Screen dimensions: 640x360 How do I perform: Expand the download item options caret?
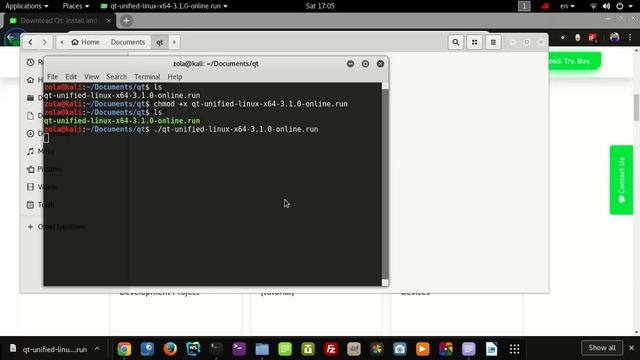coord(97,349)
